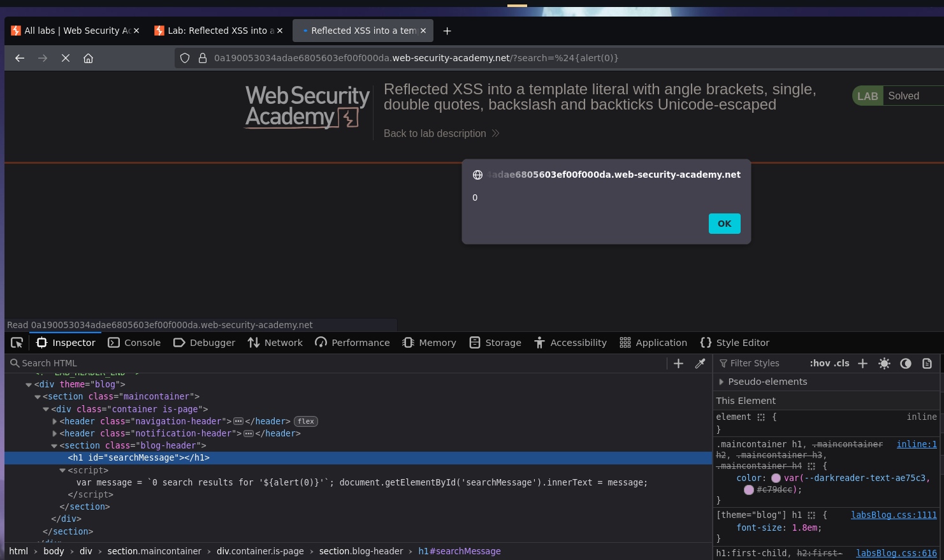944x560 pixels.
Task: Open the Storage tab
Action: [x=495, y=343]
